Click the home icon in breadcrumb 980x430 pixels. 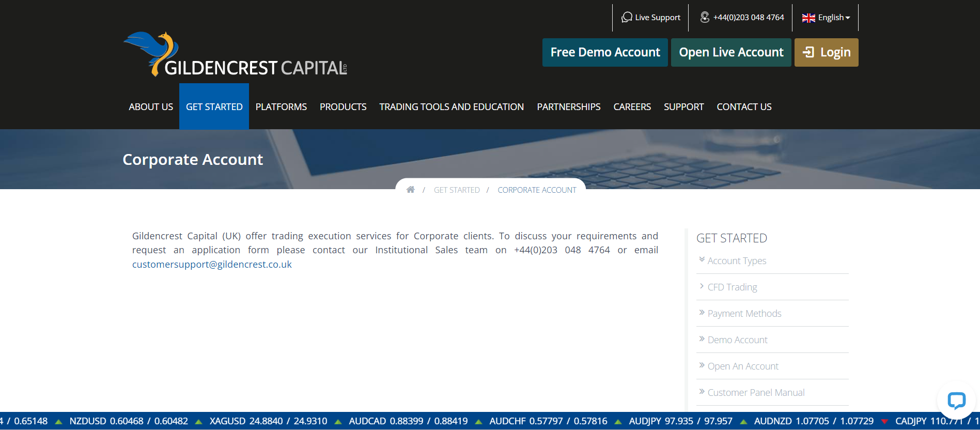click(411, 190)
